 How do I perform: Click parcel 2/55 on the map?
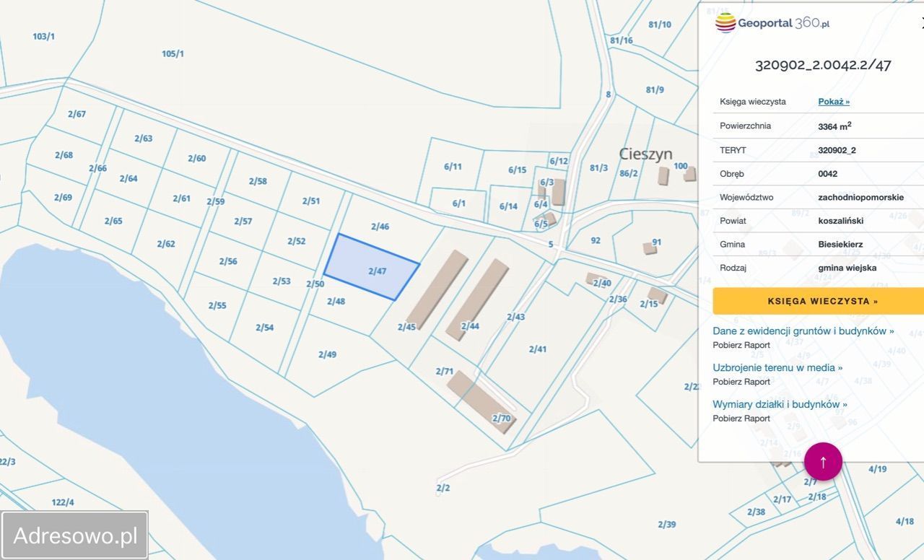217,306
